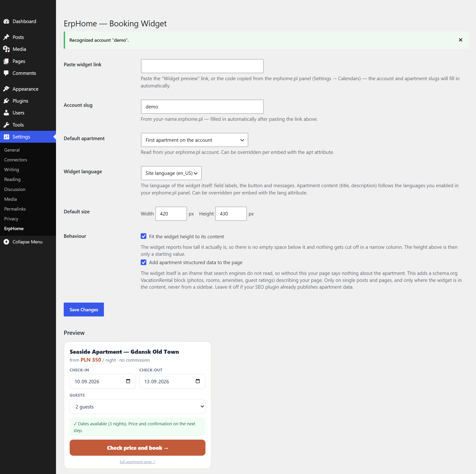The width and height of the screenshot is (476, 474).
Task: Click the Comments speech bubble icon
Action: [6, 73]
